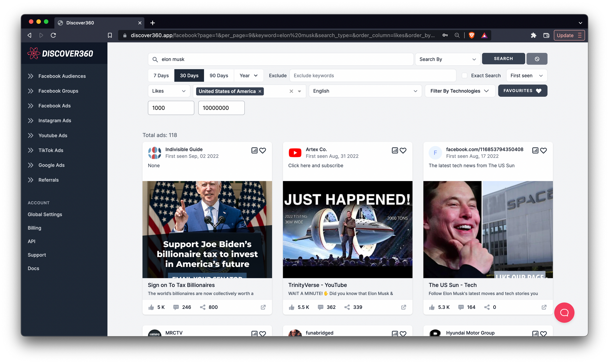Favourite the Hyundai Motor Group ad

pos(543,334)
